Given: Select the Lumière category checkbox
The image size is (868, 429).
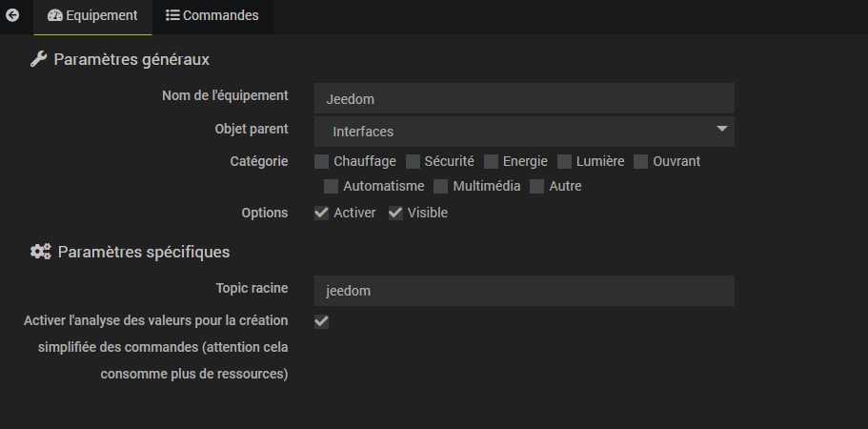Looking at the screenshot, I should tap(564, 162).
